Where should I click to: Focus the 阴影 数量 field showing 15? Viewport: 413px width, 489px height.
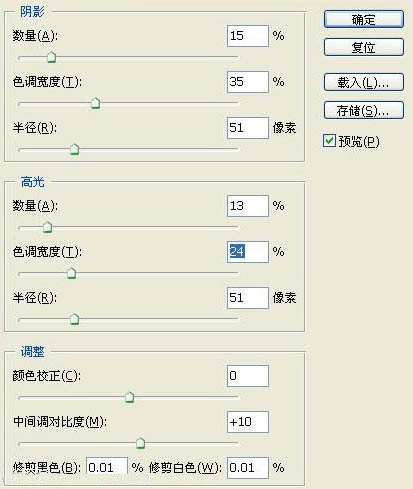pyautogui.click(x=248, y=36)
